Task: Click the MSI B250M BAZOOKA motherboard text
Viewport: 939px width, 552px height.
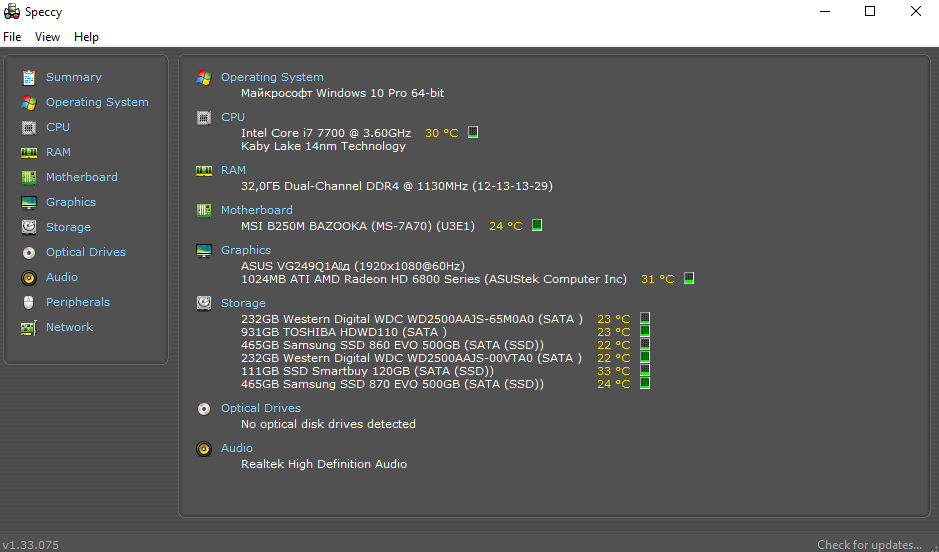Action: 358,226
